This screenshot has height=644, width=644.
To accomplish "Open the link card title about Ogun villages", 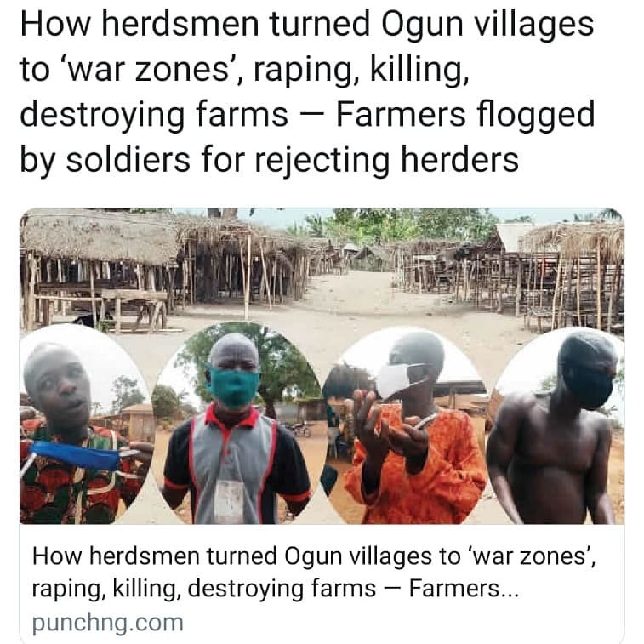I will click(x=314, y=573).
